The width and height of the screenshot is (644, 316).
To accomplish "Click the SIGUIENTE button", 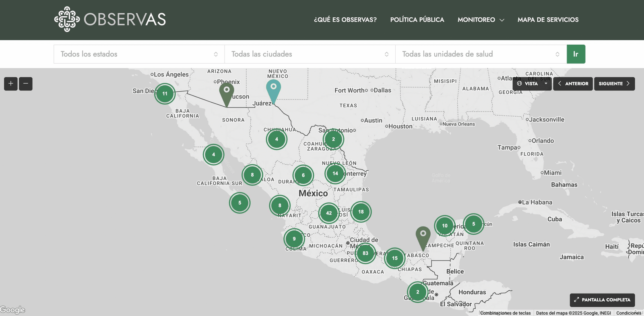I will (x=614, y=84).
